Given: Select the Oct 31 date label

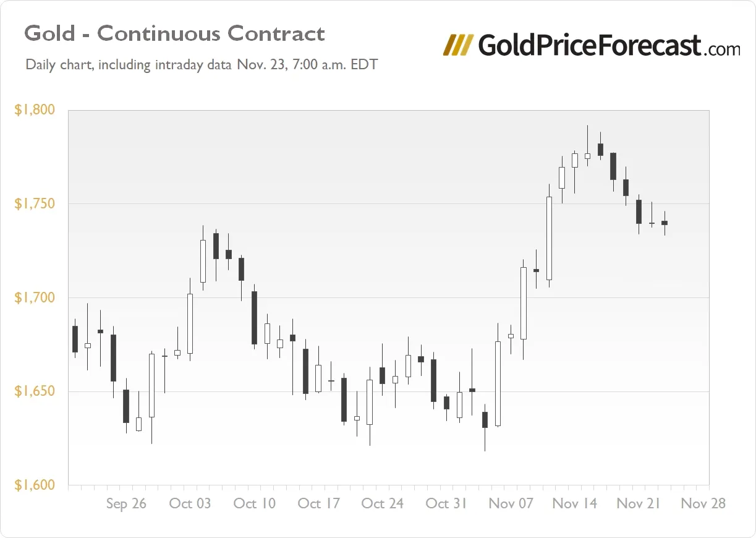Looking at the screenshot, I should click(x=446, y=503).
